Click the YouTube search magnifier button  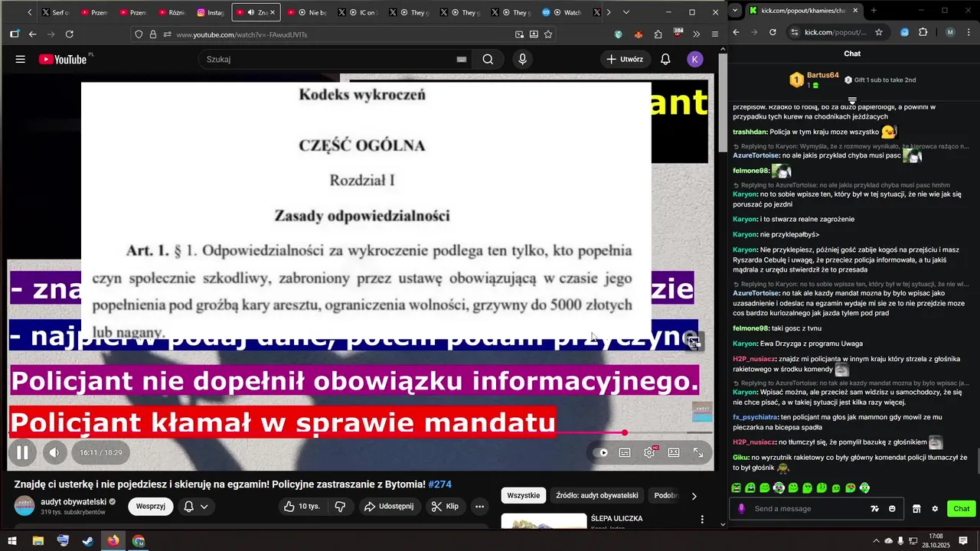(x=488, y=59)
